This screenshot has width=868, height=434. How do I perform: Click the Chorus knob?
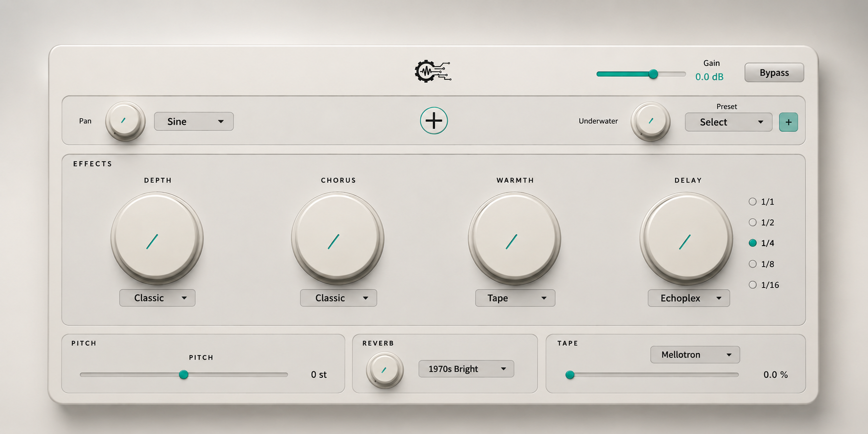[x=338, y=238]
